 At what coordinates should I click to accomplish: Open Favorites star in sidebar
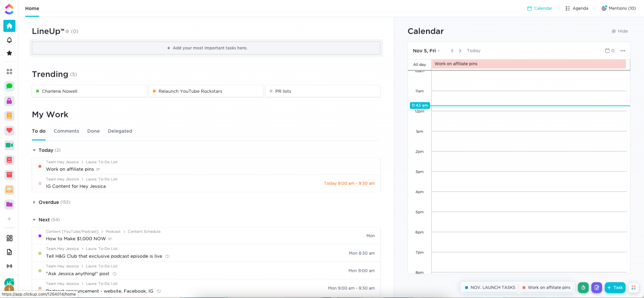pos(9,53)
